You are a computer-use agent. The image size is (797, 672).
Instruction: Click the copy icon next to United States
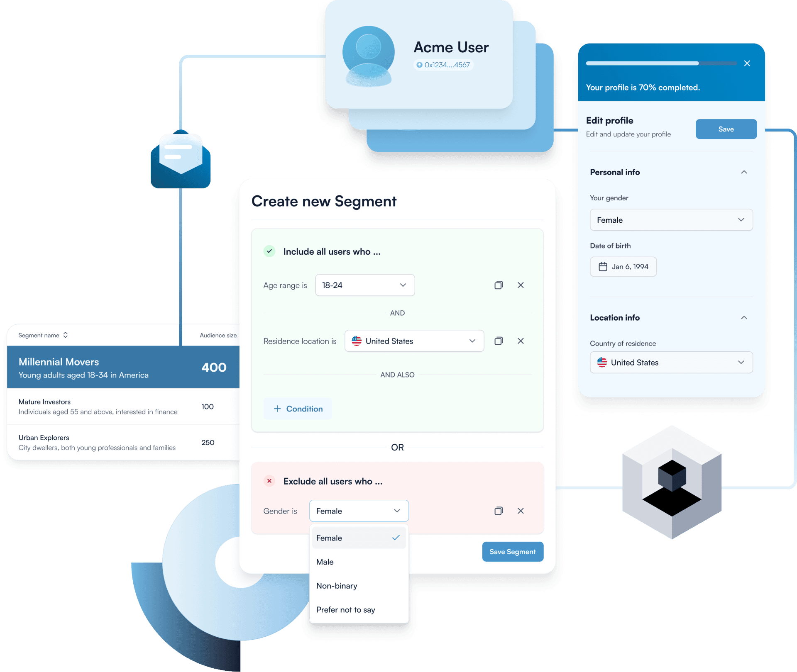[499, 341]
